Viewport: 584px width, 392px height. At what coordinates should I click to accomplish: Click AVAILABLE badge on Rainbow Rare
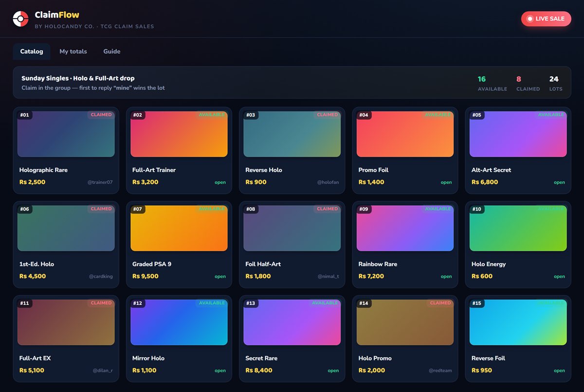[x=438, y=209]
